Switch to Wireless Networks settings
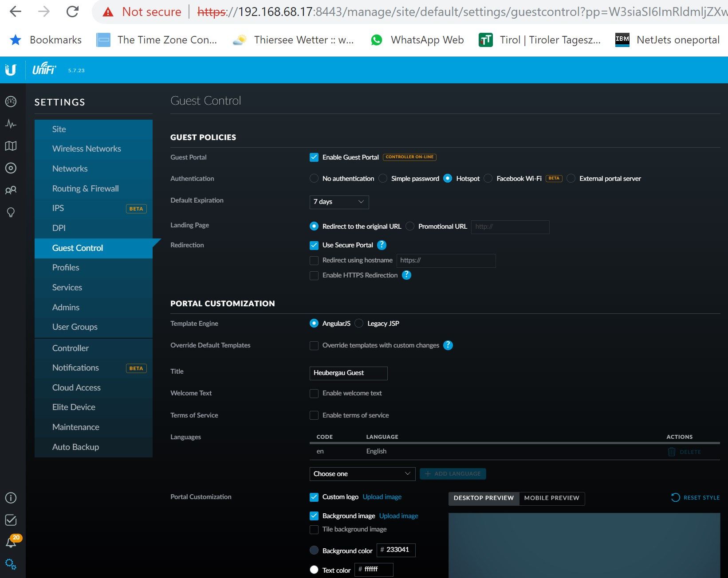The width and height of the screenshot is (728, 578). (x=87, y=148)
